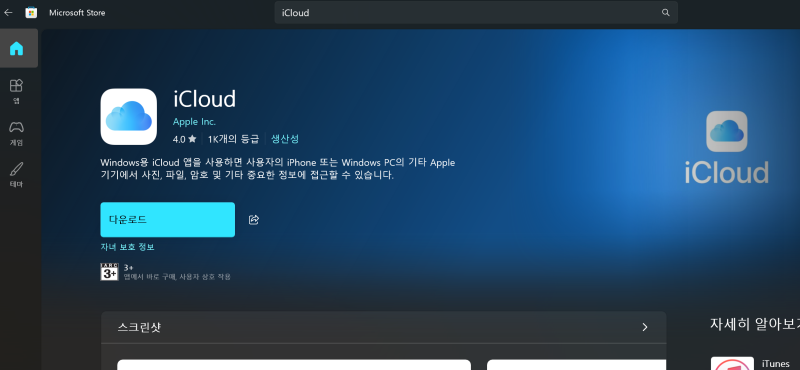Open the 생산성 category link
Viewport: 800px width, 370px height.
point(285,139)
